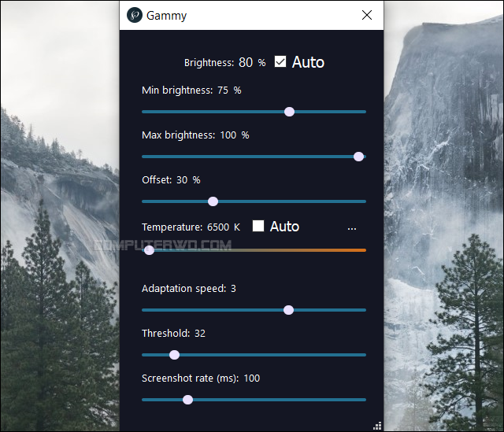
Task: Click the Brightness 80 % value label
Action: tap(251, 62)
